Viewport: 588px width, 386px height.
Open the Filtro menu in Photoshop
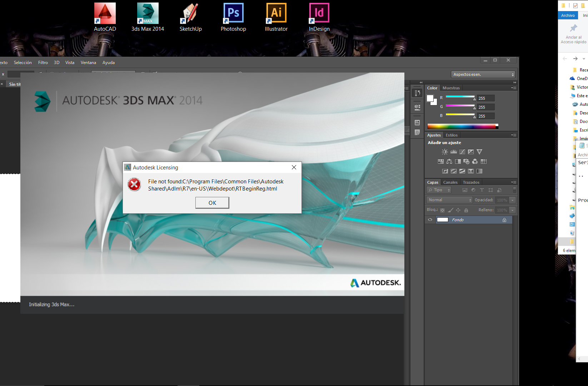pyautogui.click(x=43, y=63)
